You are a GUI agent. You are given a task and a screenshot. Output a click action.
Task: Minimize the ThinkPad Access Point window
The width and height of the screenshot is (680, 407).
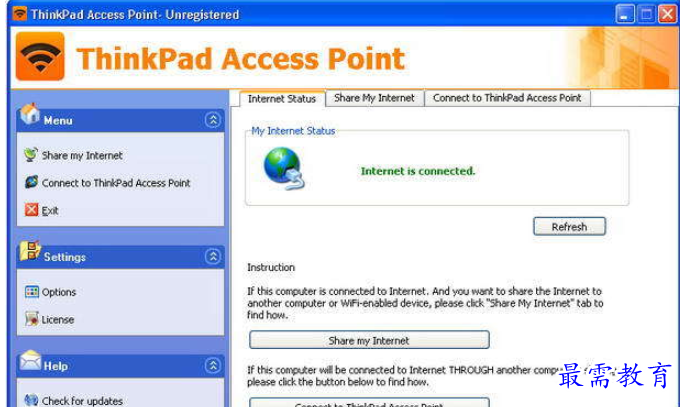pos(625,14)
